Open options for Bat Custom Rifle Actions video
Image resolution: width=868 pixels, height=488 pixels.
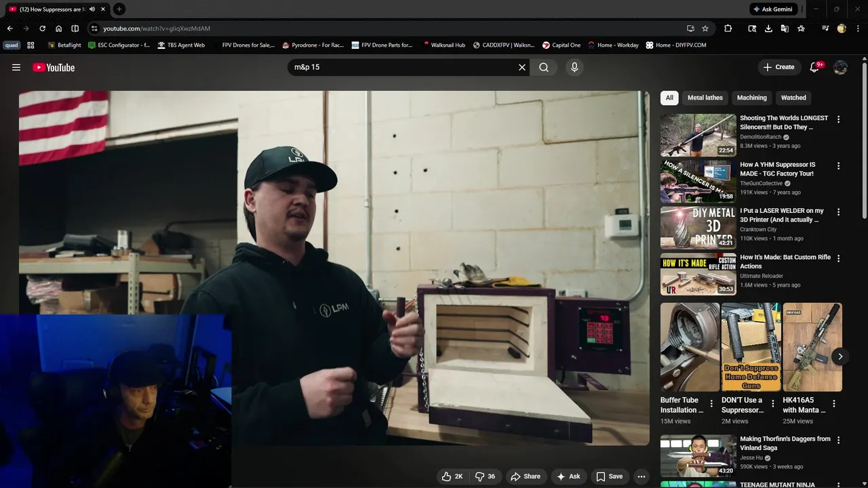tap(838, 258)
